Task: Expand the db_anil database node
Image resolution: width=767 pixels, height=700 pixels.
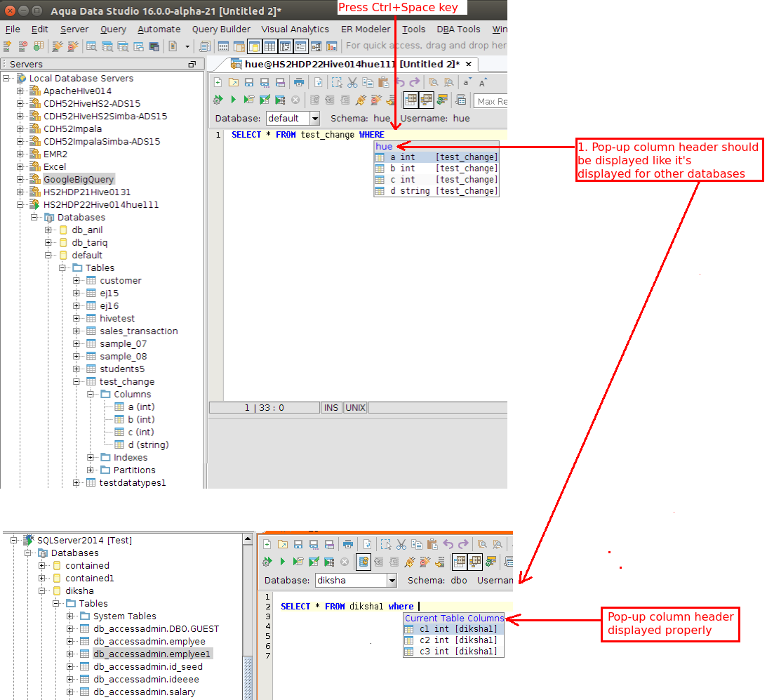Action: (x=48, y=230)
